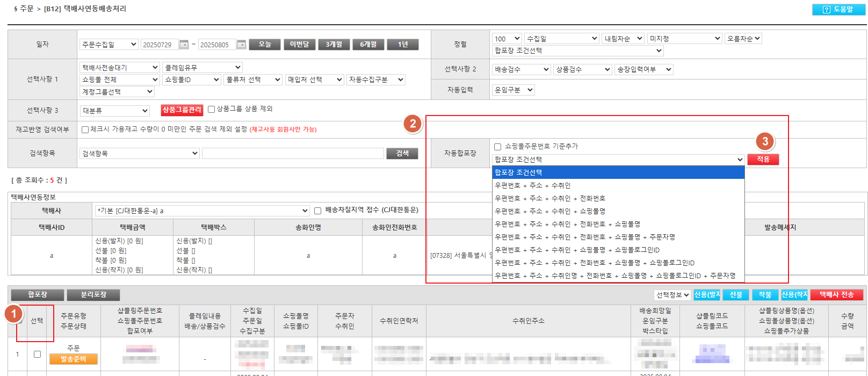Open 택배사전송대기 status dropdown
The image size is (868, 376).
(x=120, y=67)
